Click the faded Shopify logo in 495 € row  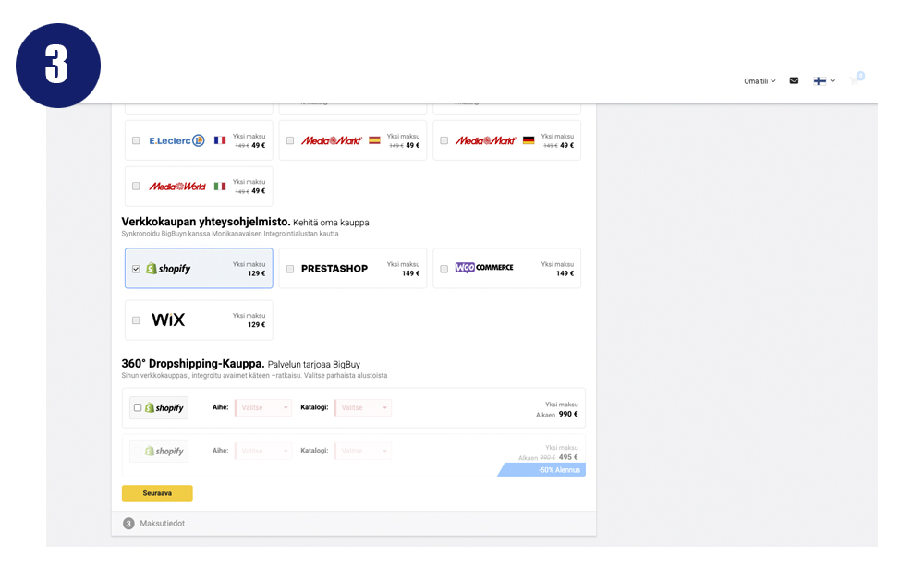point(164,452)
